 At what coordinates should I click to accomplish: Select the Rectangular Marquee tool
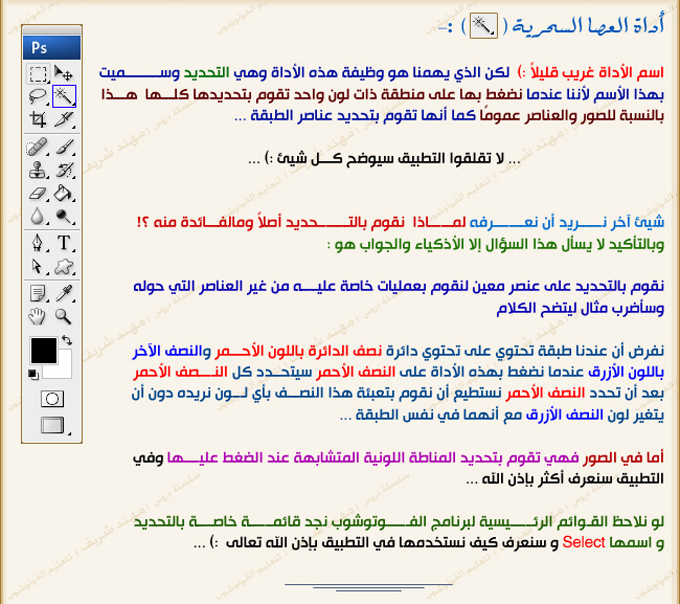[38, 74]
